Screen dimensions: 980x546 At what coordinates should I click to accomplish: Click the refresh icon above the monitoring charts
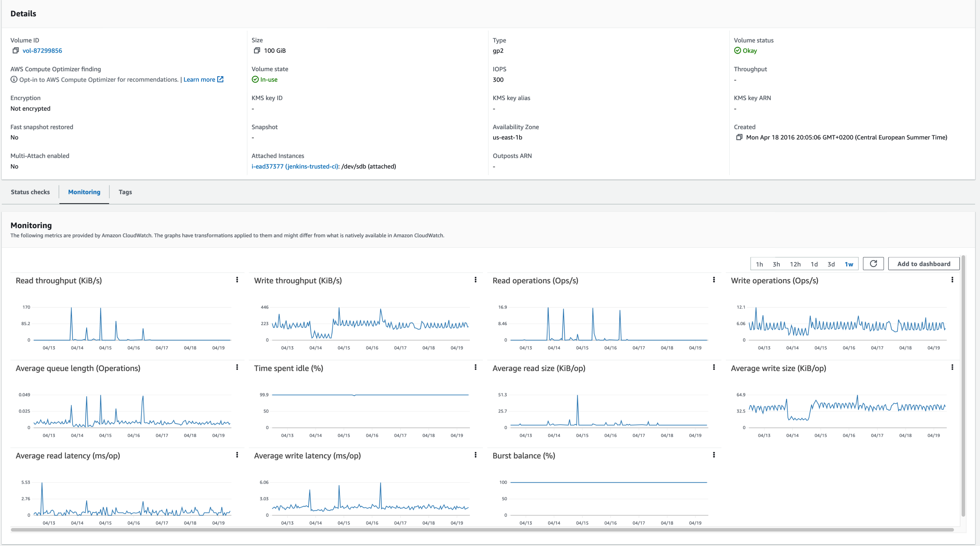[873, 264]
